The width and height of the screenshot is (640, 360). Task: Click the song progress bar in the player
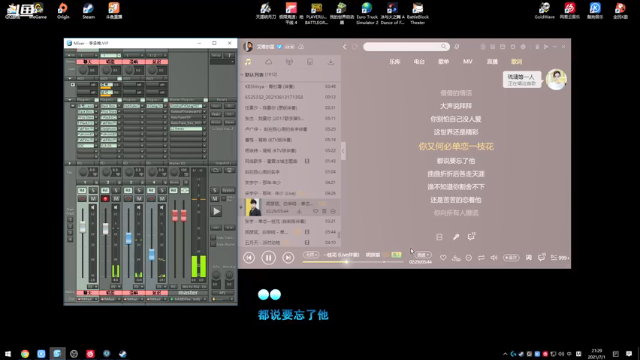(x=353, y=262)
